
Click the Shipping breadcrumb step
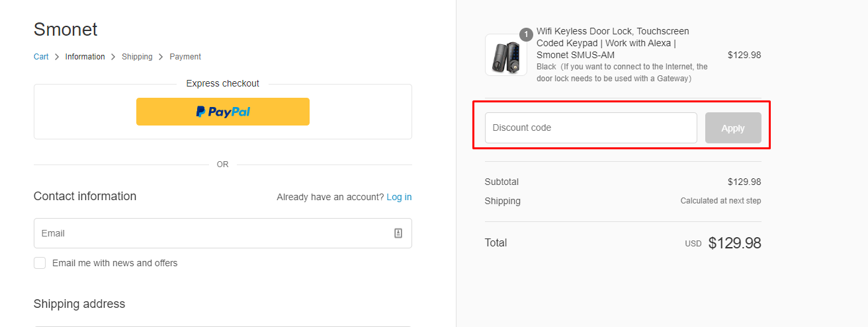coord(137,57)
